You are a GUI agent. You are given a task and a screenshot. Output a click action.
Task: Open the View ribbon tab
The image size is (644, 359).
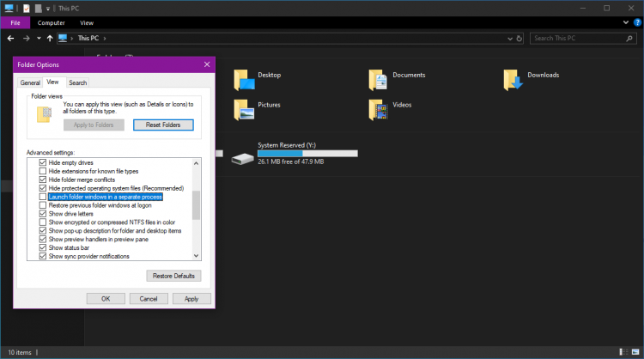87,22
